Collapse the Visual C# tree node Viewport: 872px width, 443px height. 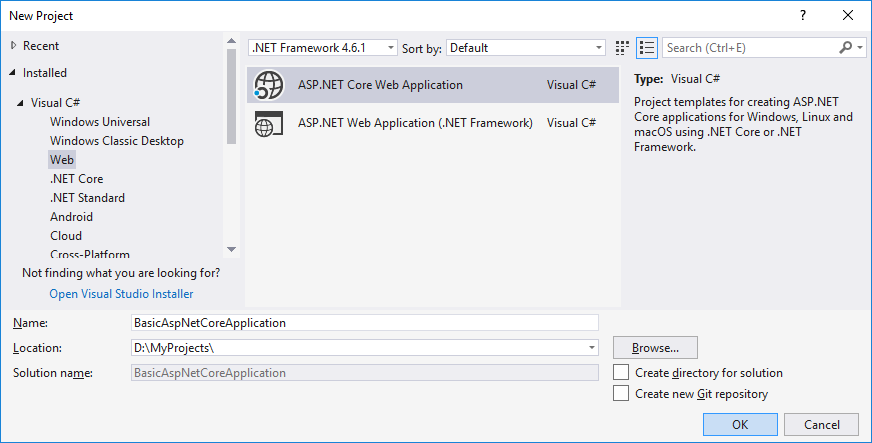click(x=21, y=103)
